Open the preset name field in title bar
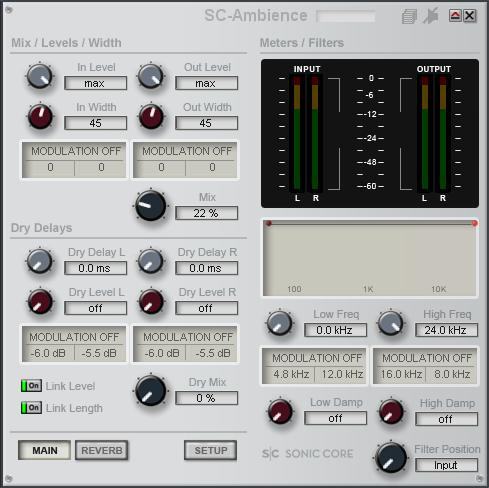Image resolution: width=489 pixels, height=488 pixels. (346, 16)
